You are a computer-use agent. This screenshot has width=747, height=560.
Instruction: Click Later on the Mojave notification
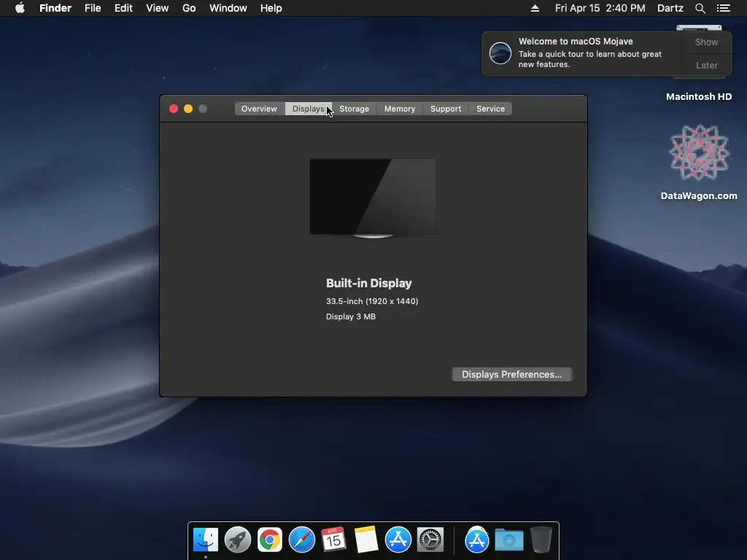706,65
